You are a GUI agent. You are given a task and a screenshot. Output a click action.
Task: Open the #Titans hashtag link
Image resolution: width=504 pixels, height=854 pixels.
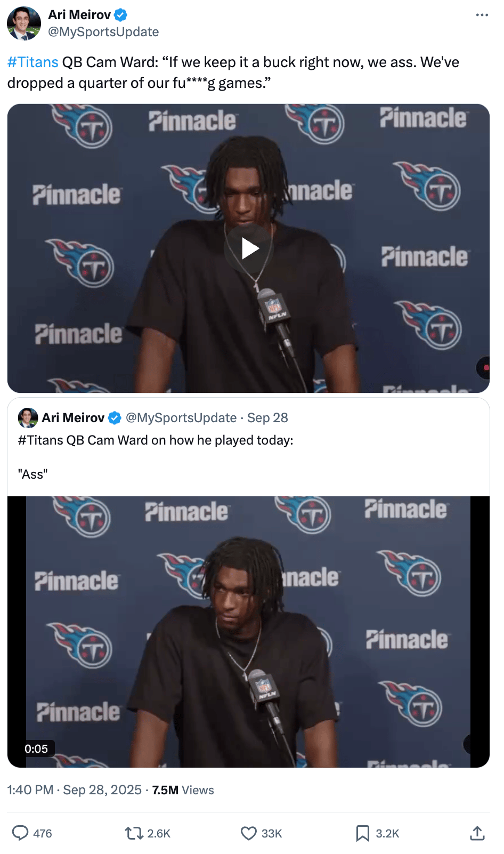pos(33,62)
